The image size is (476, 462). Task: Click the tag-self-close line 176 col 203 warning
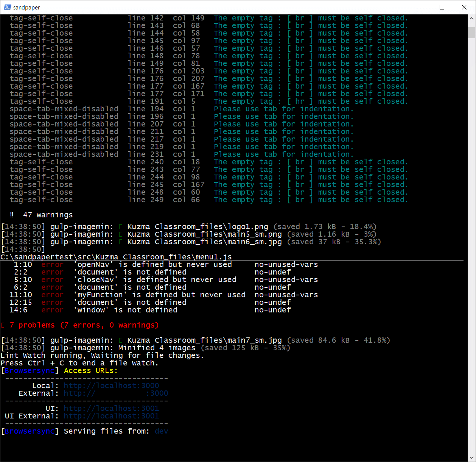[209, 71]
